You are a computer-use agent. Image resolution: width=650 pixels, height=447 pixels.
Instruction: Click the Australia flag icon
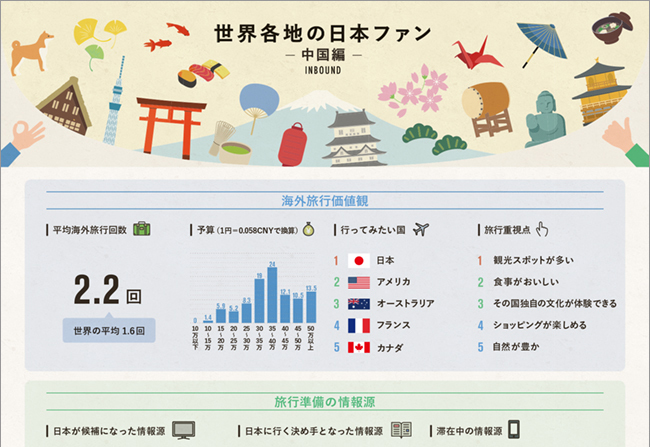(359, 304)
